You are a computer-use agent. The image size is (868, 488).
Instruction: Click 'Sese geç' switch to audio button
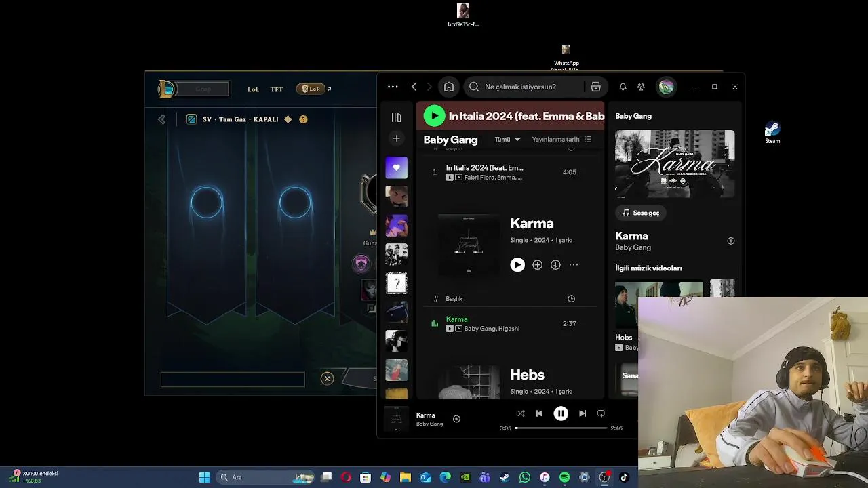click(641, 213)
